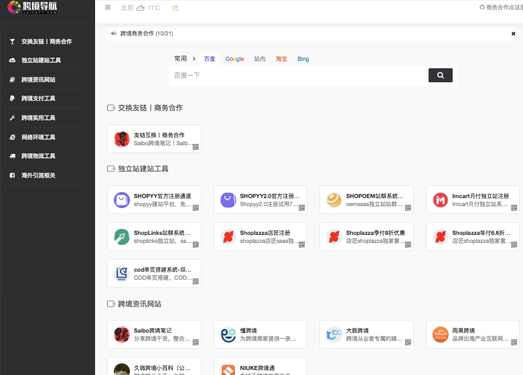Open the Saibo跨境笔记 card

pos(154,334)
